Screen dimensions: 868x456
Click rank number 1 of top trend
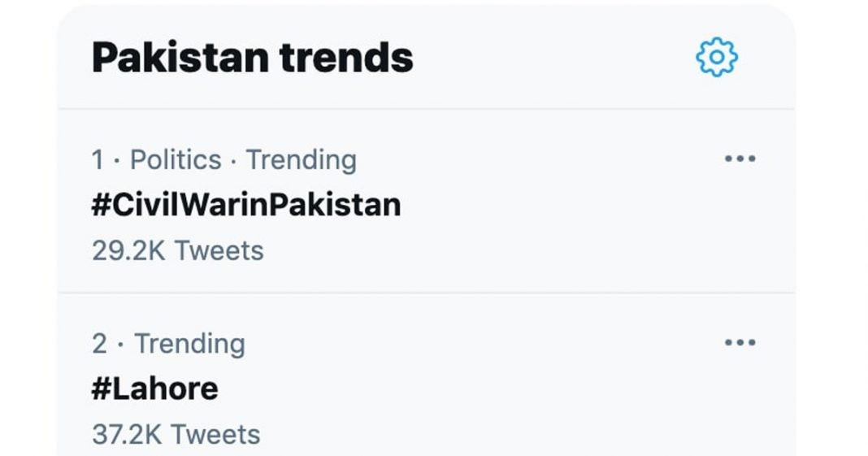pyautogui.click(x=98, y=160)
